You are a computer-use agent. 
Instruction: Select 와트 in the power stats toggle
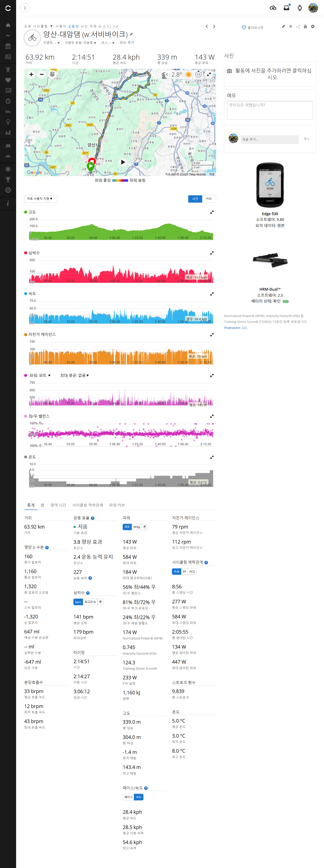(127, 527)
